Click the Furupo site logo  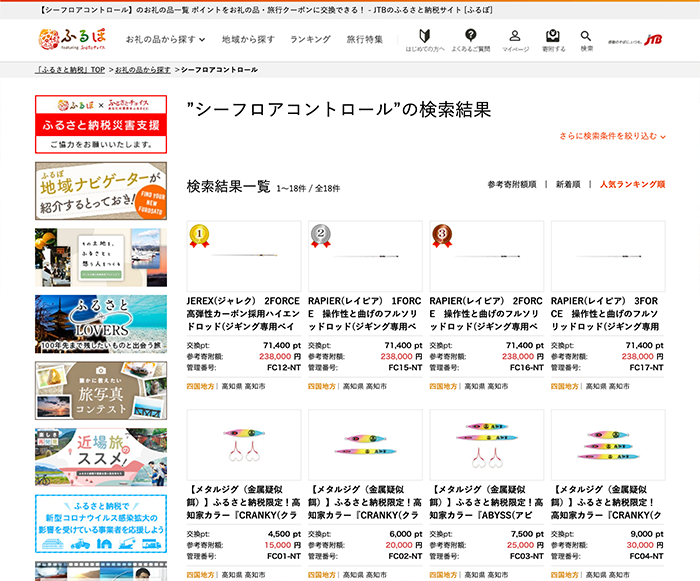[72, 39]
